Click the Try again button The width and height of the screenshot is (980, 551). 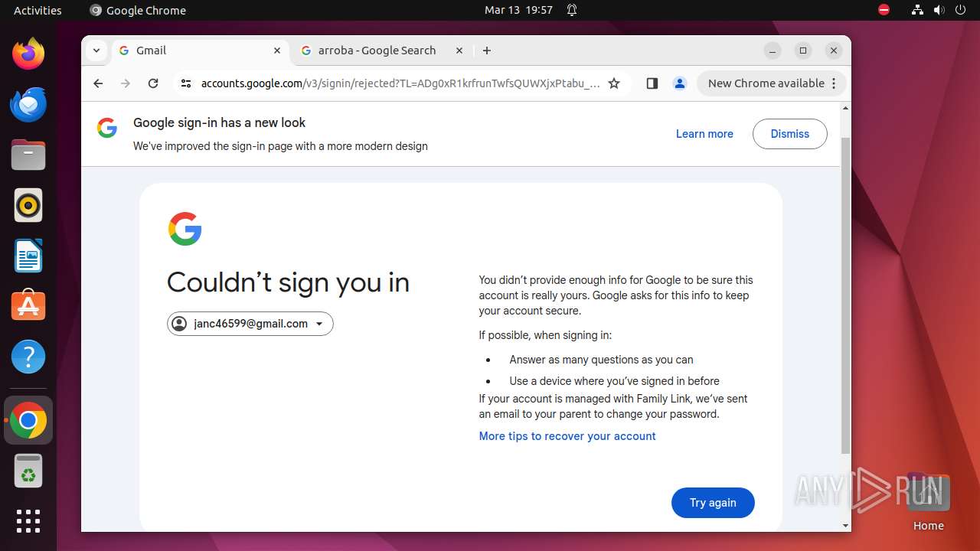pyautogui.click(x=713, y=503)
